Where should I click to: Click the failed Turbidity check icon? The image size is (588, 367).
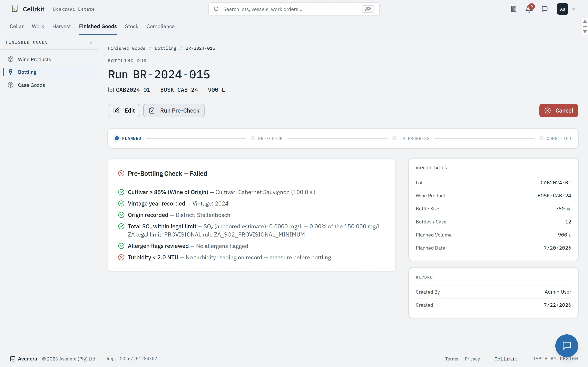pyautogui.click(x=121, y=257)
